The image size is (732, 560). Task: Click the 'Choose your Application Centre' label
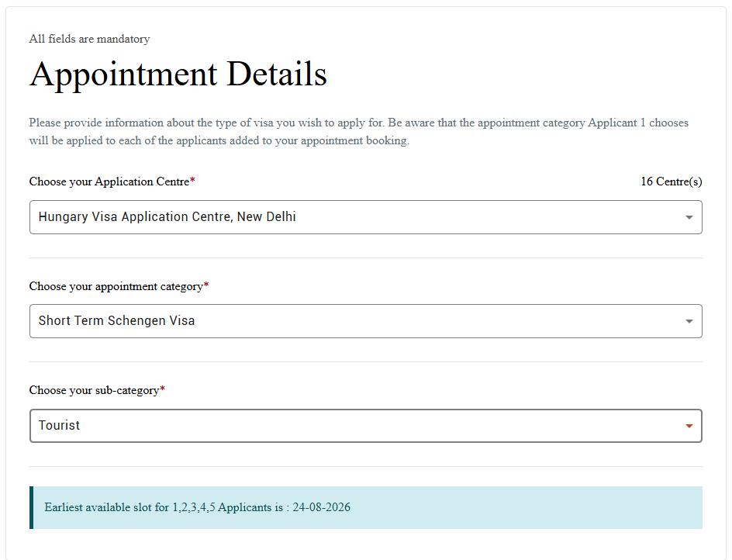click(109, 181)
